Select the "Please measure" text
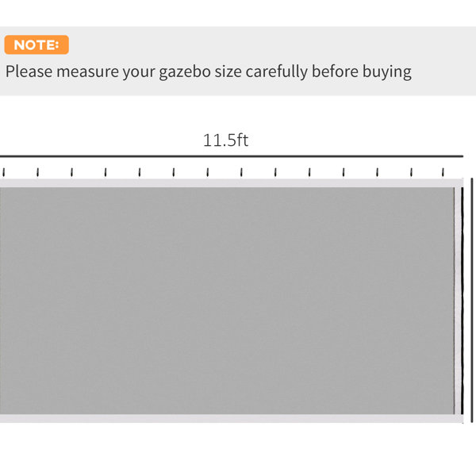This screenshot has height=476, width=476. coord(62,71)
